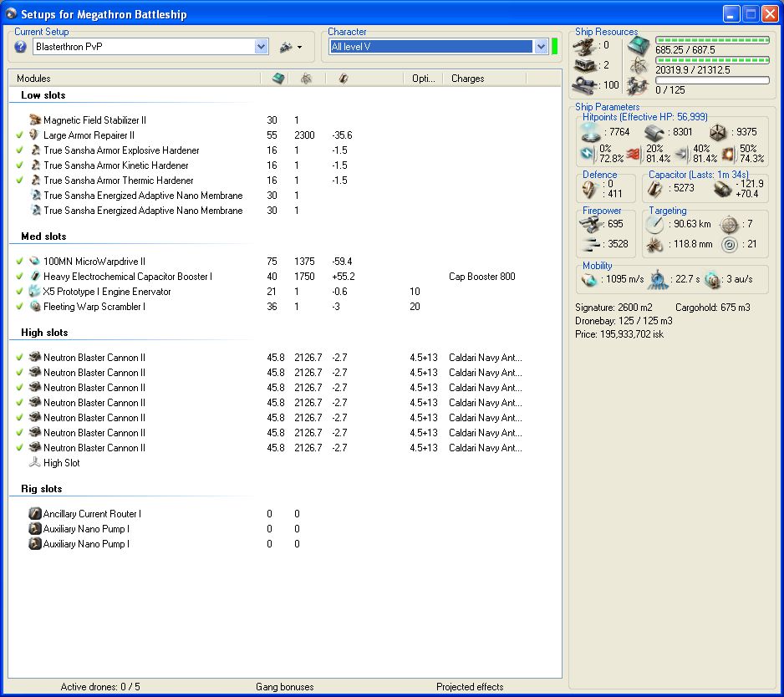Viewport: 784px width, 697px height.
Task: Click the shield hitpoints icon showing 7764
Action: pos(590,133)
